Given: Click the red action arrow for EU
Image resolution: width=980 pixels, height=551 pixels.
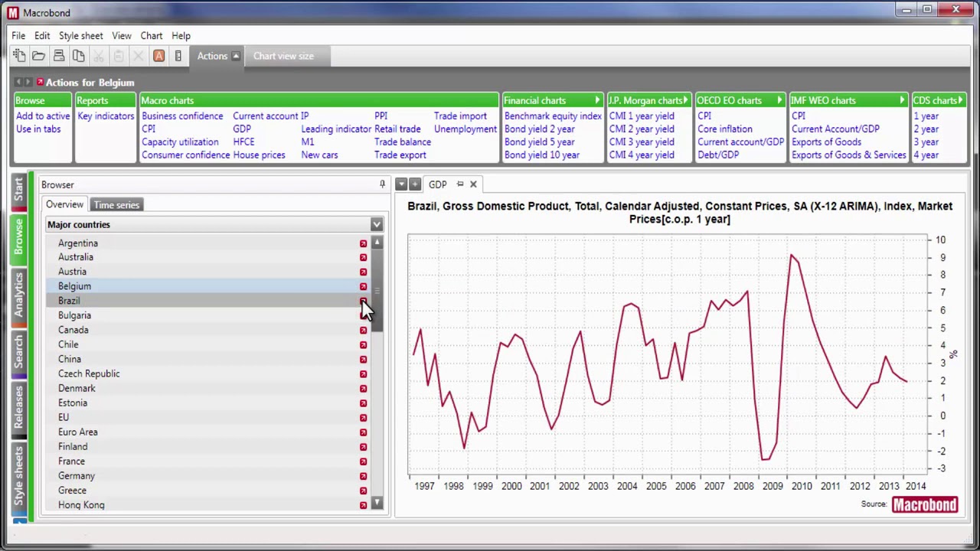Looking at the screenshot, I should pyautogui.click(x=363, y=418).
